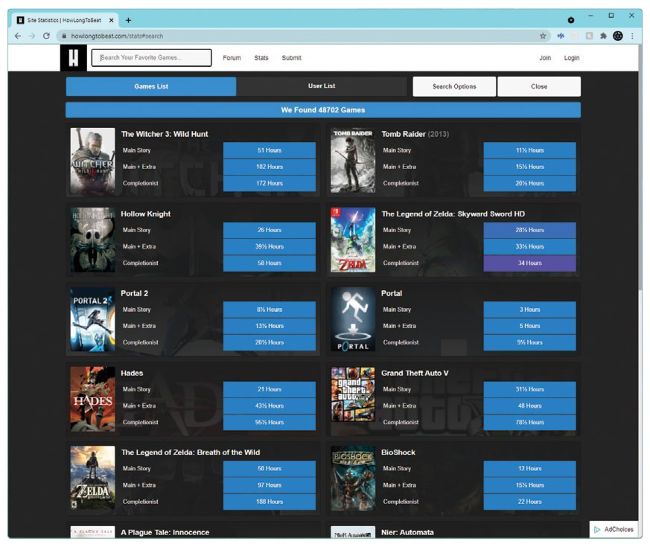Open Zelda: Skyward Sword HD title
This screenshot has height=544, width=650.
click(453, 214)
